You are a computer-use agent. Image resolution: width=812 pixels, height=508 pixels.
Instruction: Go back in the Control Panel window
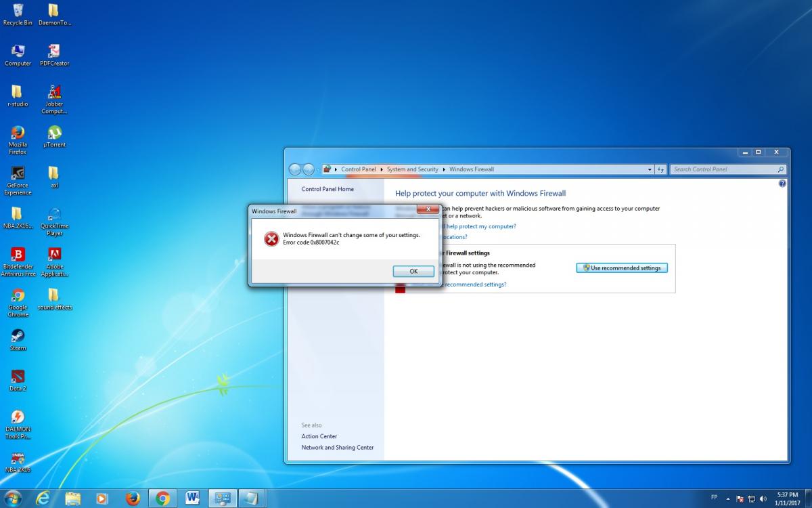point(295,169)
